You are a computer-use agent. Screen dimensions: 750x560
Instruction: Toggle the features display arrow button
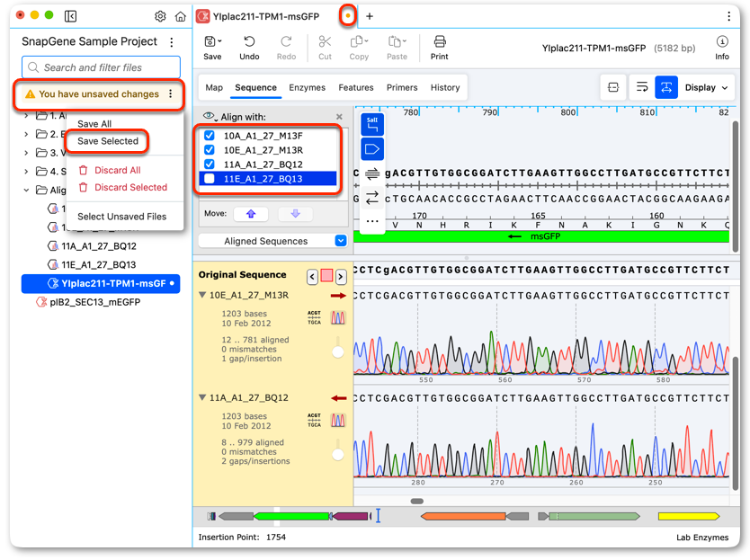(372, 149)
